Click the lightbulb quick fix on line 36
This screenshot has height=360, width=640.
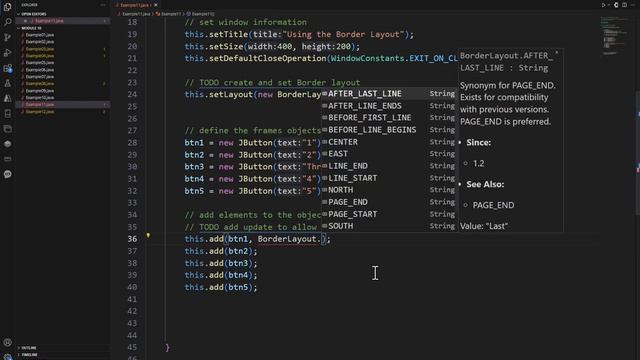tap(148, 235)
